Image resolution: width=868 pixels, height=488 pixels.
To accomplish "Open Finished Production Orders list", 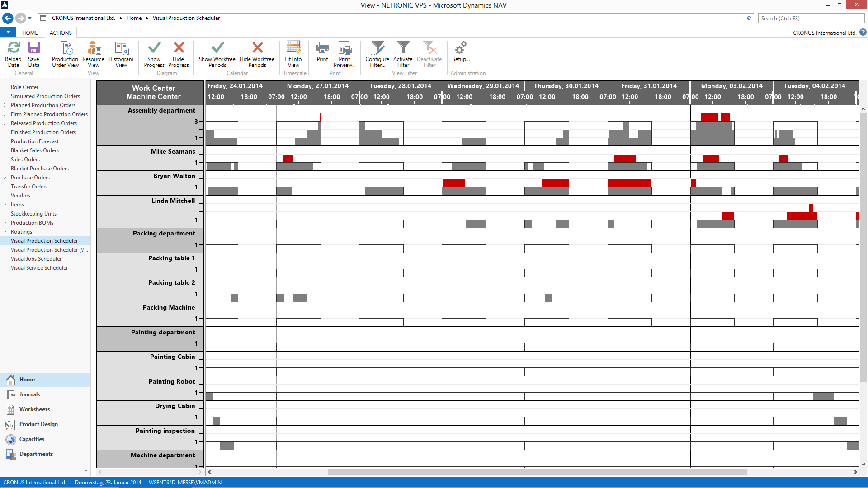I will 43,132.
